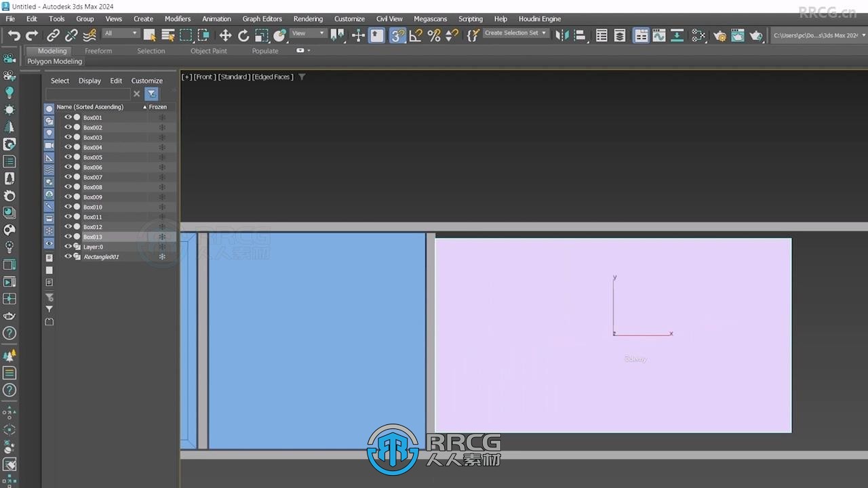Click the Align tool icon
The image size is (868, 488).
point(580,35)
